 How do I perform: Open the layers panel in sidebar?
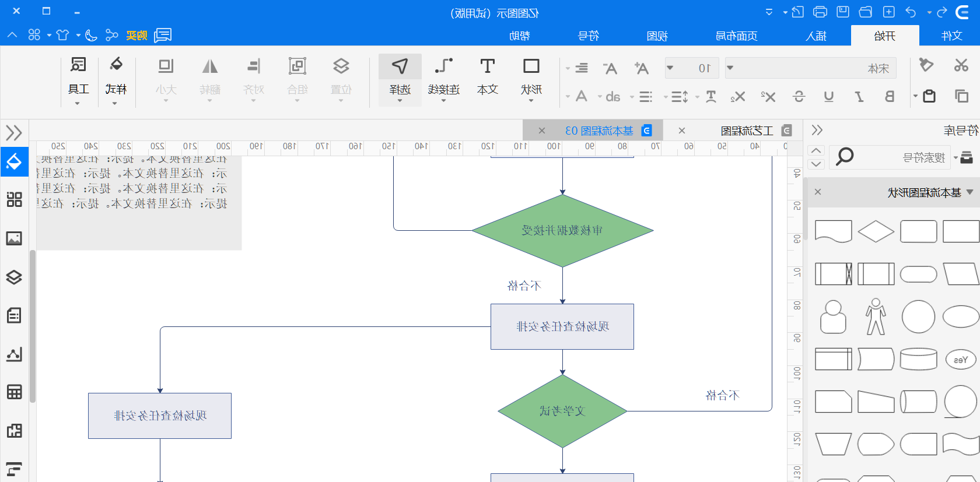coord(14,277)
